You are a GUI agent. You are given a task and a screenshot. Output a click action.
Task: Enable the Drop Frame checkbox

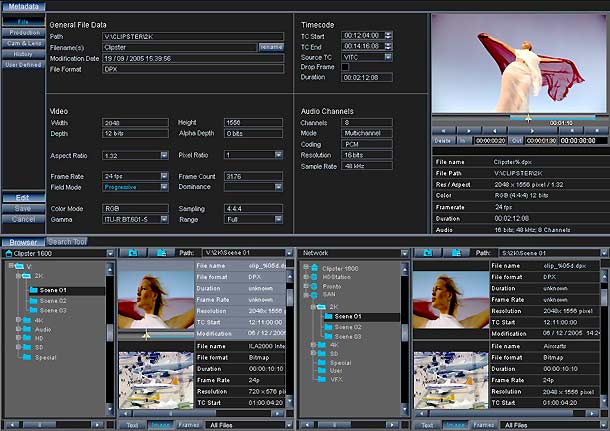[x=345, y=67]
